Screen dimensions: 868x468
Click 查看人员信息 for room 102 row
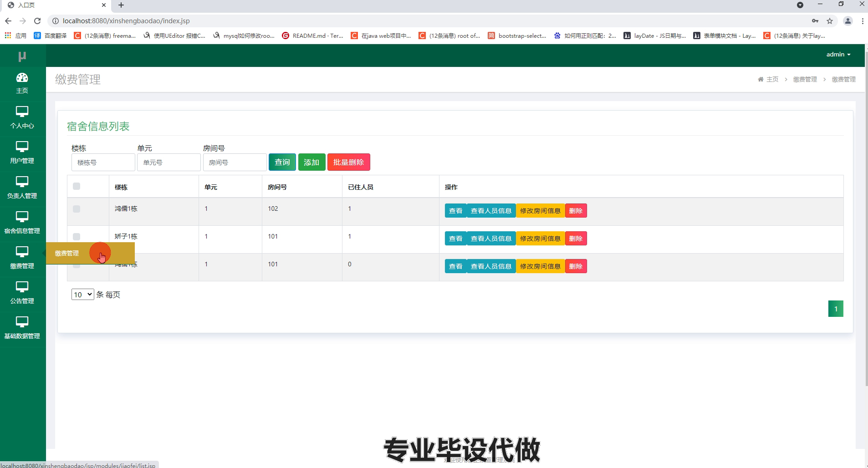491,211
